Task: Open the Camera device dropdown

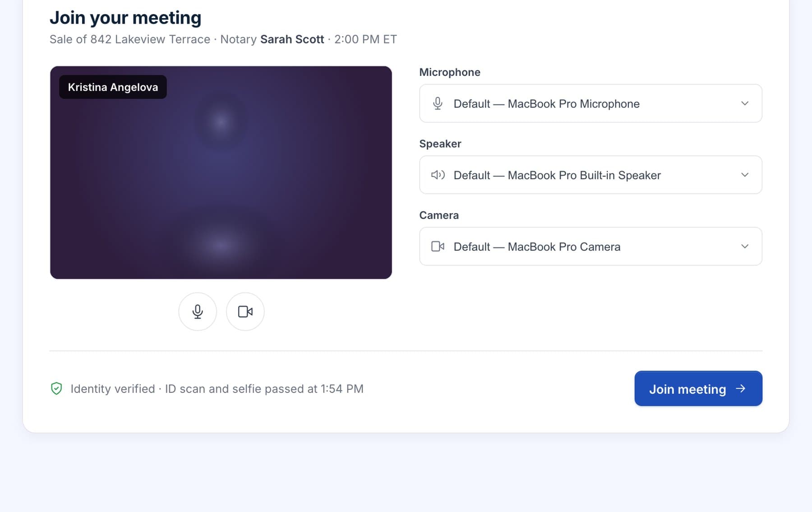Action: click(x=591, y=247)
